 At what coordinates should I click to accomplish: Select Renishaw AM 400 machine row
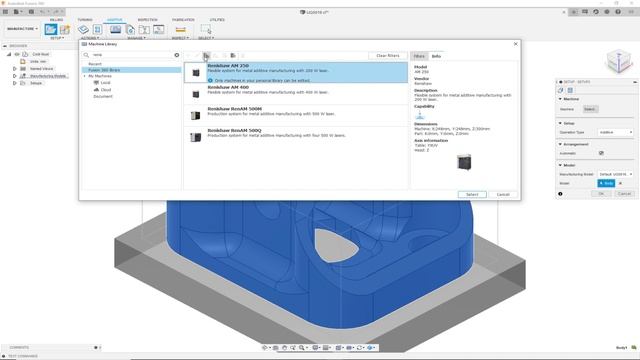[x=296, y=94]
